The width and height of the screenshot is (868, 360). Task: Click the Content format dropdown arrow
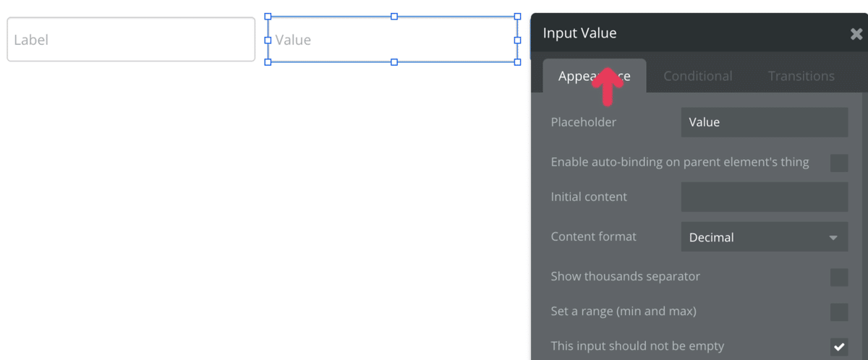833,237
